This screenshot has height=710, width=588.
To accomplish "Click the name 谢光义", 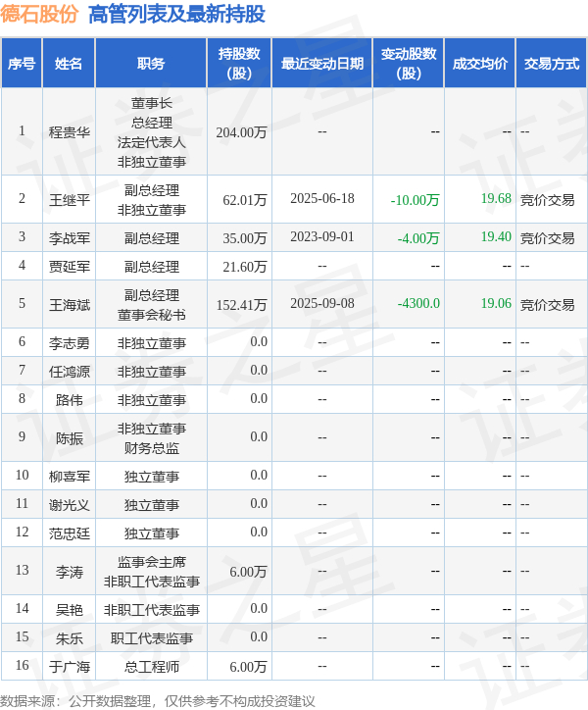I will tap(70, 504).
